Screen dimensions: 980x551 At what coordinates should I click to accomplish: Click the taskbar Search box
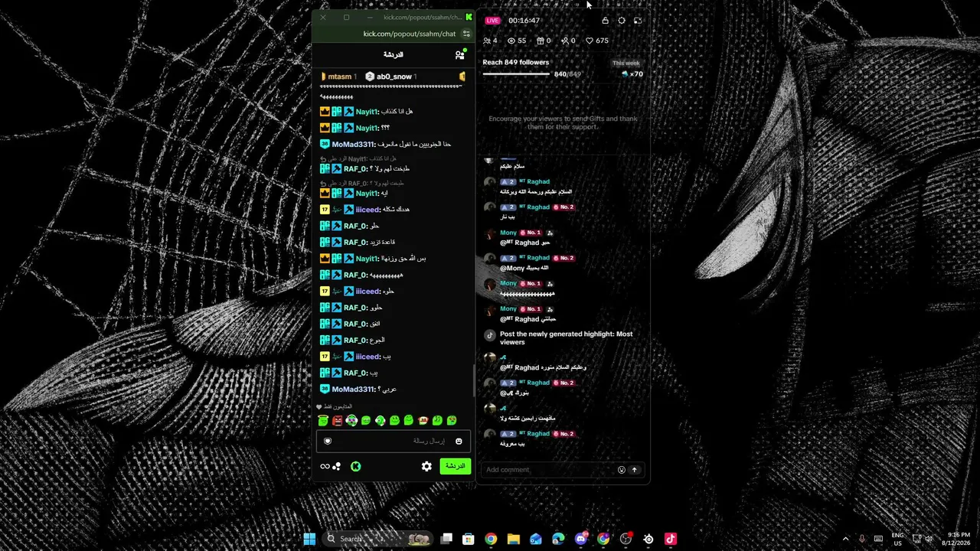click(377, 539)
